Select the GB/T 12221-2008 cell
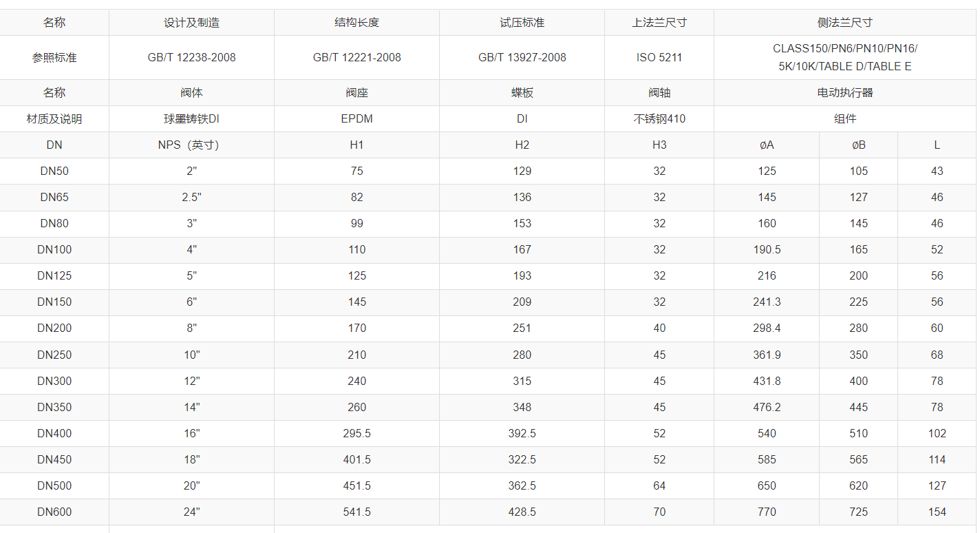 pos(356,58)
